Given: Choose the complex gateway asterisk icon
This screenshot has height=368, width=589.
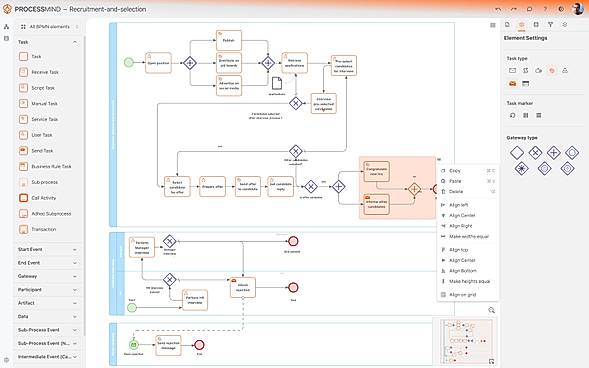Looking at the screenshot, I should point(521,169).
